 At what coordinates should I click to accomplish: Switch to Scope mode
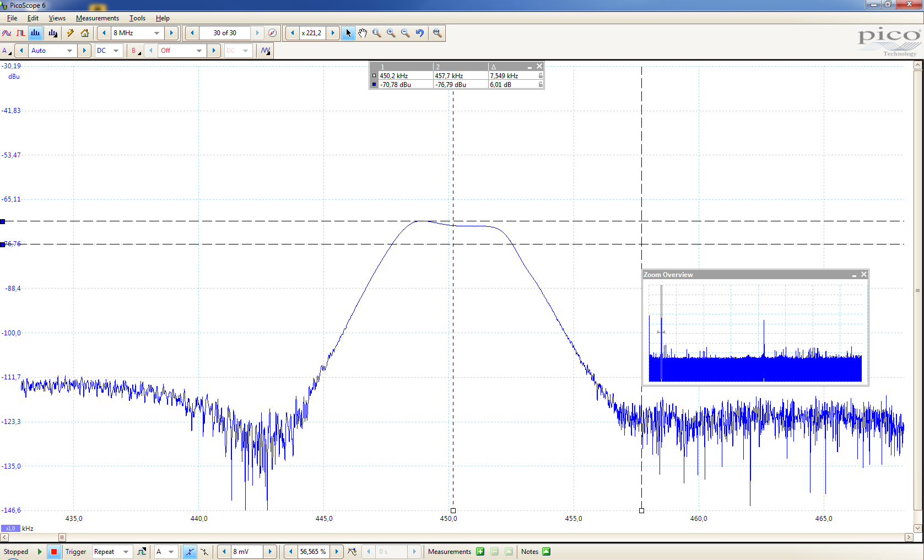pyautogui.click(x=7, y=33)
